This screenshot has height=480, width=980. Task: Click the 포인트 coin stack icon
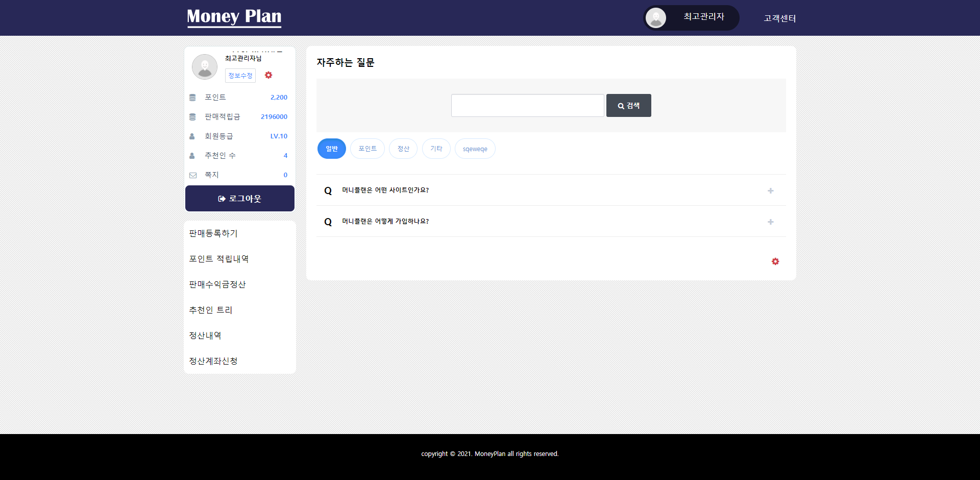[x=192, y=98]
